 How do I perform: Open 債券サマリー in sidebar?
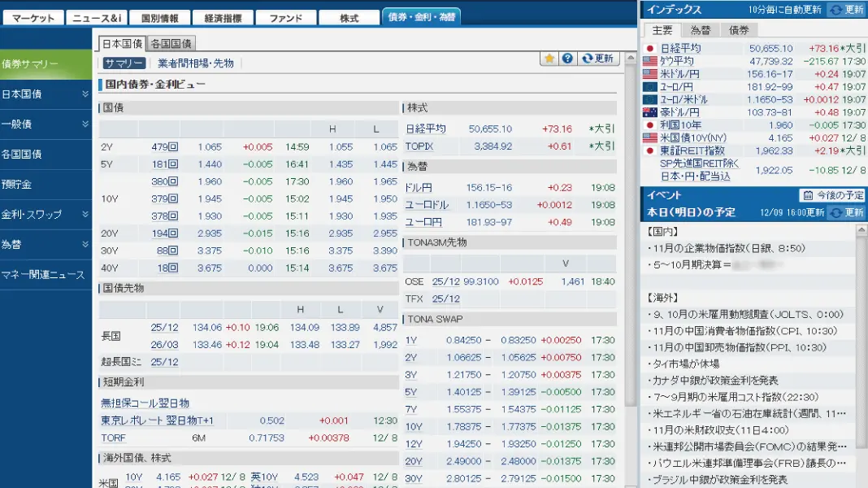[x=46, y=64]
